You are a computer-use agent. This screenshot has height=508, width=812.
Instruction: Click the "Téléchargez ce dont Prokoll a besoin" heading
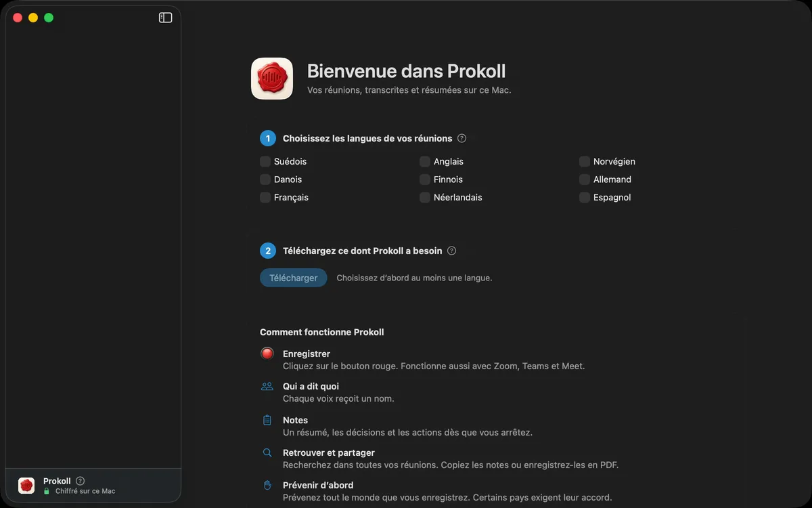pyautogui.click(x=363, y=251)
